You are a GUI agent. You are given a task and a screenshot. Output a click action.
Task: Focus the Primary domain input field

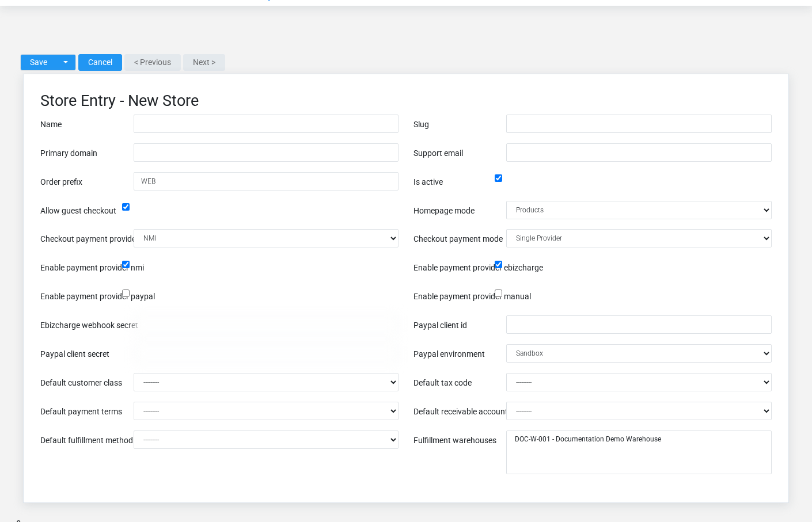point(266,153)
